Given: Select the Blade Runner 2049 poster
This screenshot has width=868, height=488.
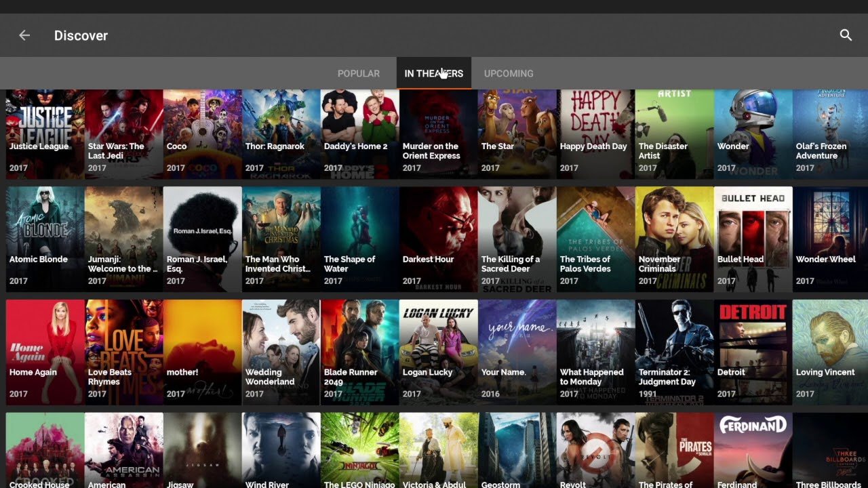Looking at the screenshot, I should pos(359,352).
